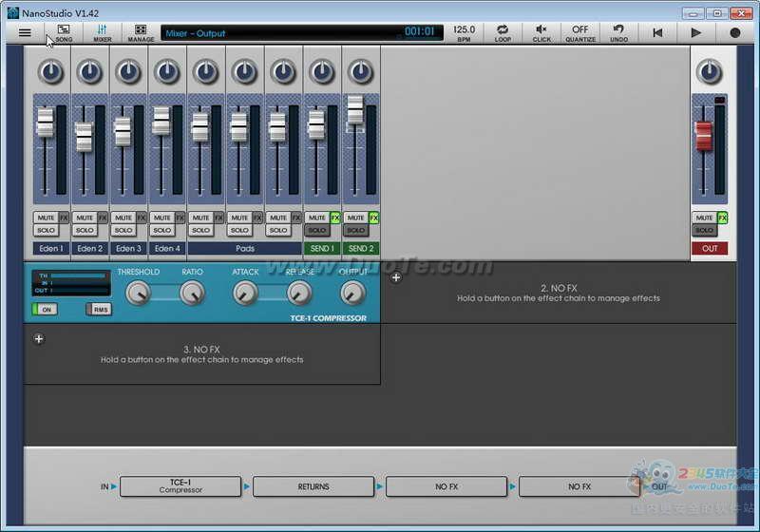Click the SEND 2 volume fader
This screenshot has height=532, width=760.
[355, 109]
